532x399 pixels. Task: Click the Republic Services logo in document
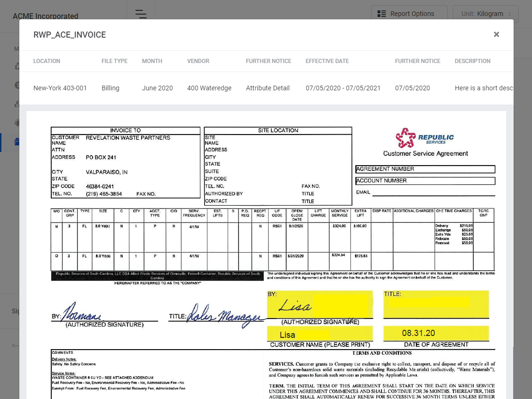(425, 138)
